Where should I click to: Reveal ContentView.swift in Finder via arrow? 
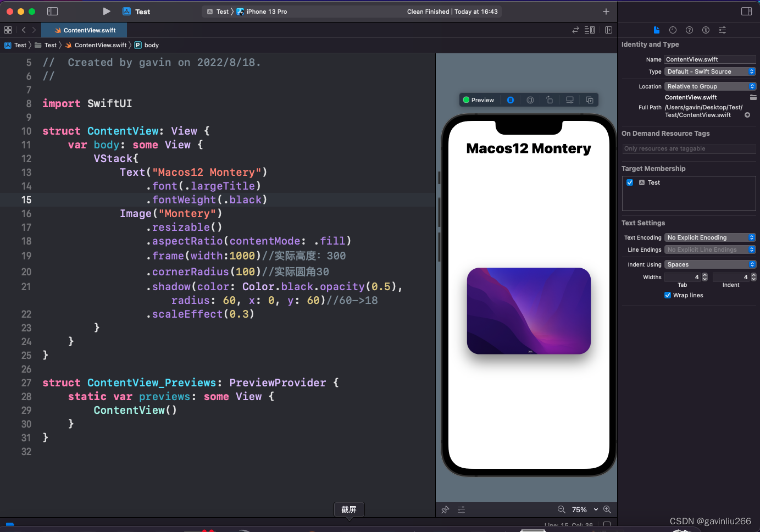[x=747, y=115]
